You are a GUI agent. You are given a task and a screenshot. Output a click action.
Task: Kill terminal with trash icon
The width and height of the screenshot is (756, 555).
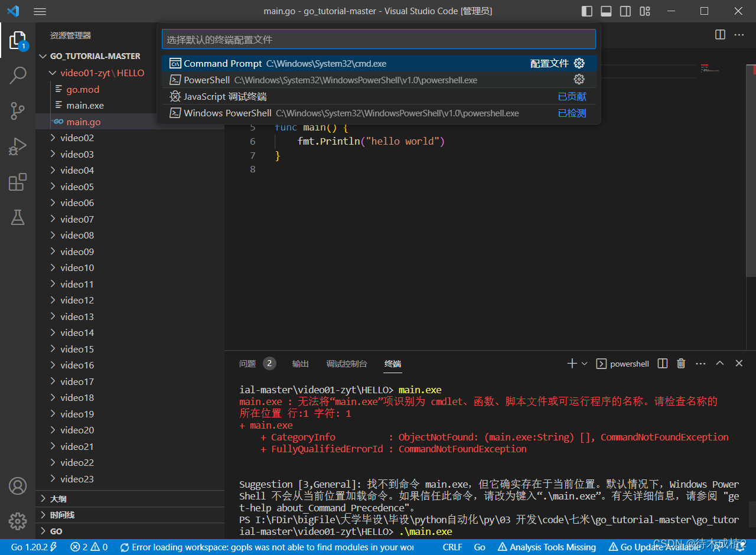pos(681,364)
